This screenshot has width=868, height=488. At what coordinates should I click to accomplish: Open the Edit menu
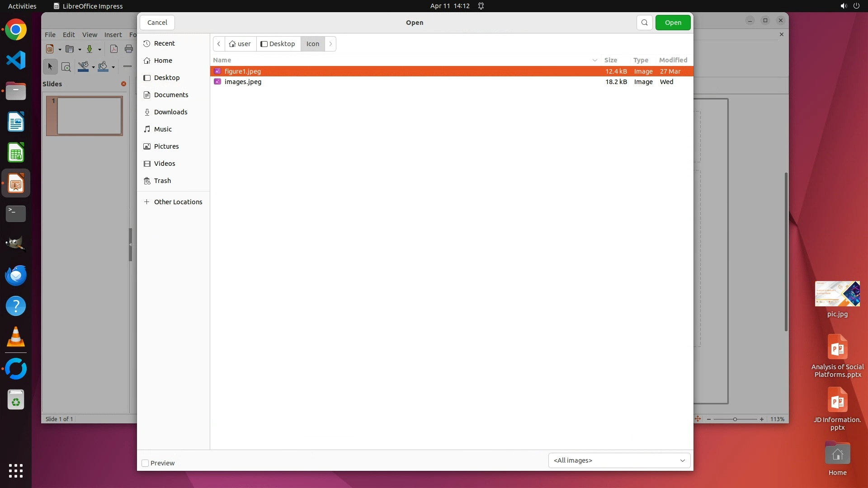click(69, 35)
